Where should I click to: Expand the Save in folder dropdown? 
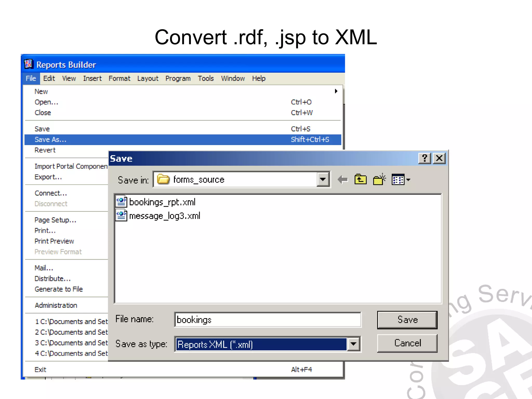click(x=323, y=179)
